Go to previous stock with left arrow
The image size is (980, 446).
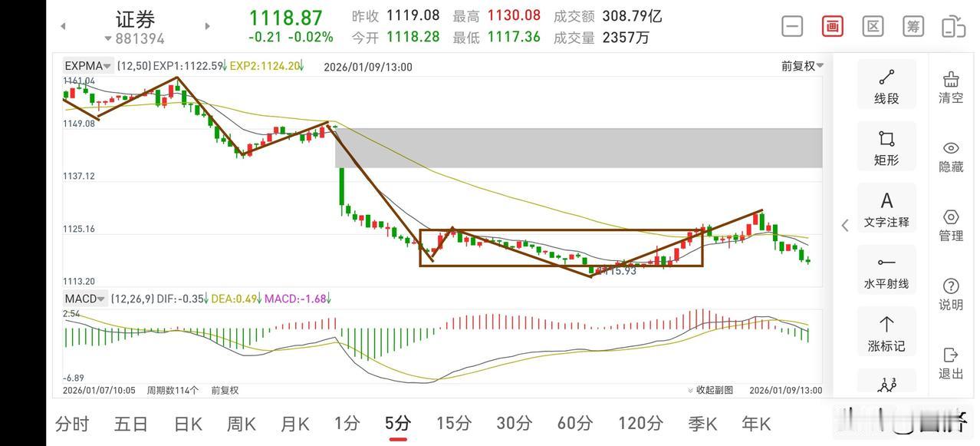pos(63,26)
